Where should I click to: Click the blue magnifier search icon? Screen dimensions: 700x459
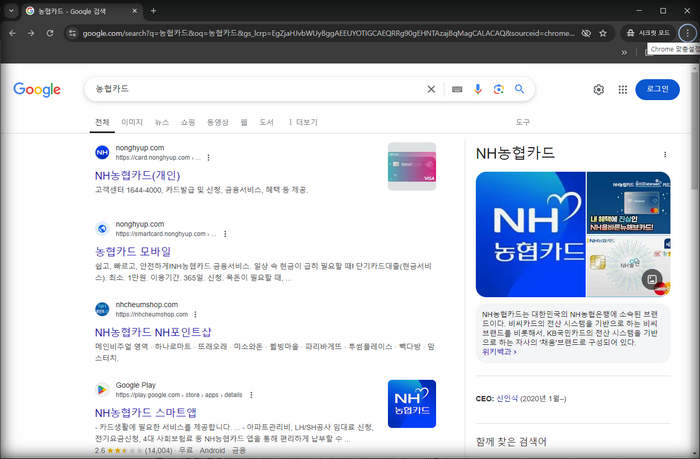click(520, 89)
